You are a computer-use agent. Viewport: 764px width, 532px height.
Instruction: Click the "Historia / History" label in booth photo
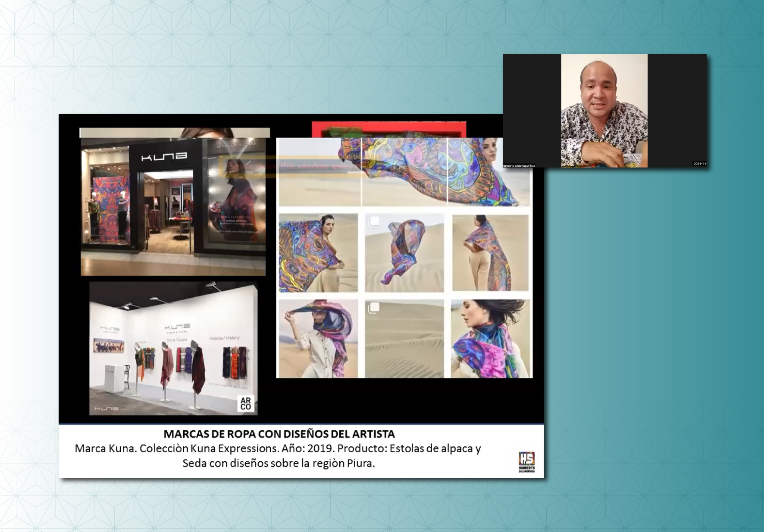(224, 338)
